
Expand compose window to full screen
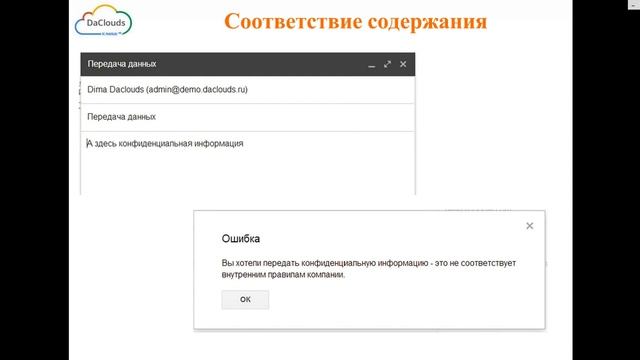pos(387,64)
